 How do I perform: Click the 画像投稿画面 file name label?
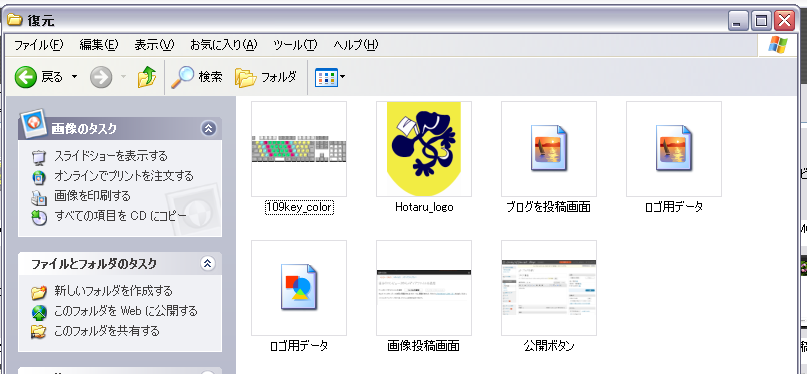click(x=424, y=346)
